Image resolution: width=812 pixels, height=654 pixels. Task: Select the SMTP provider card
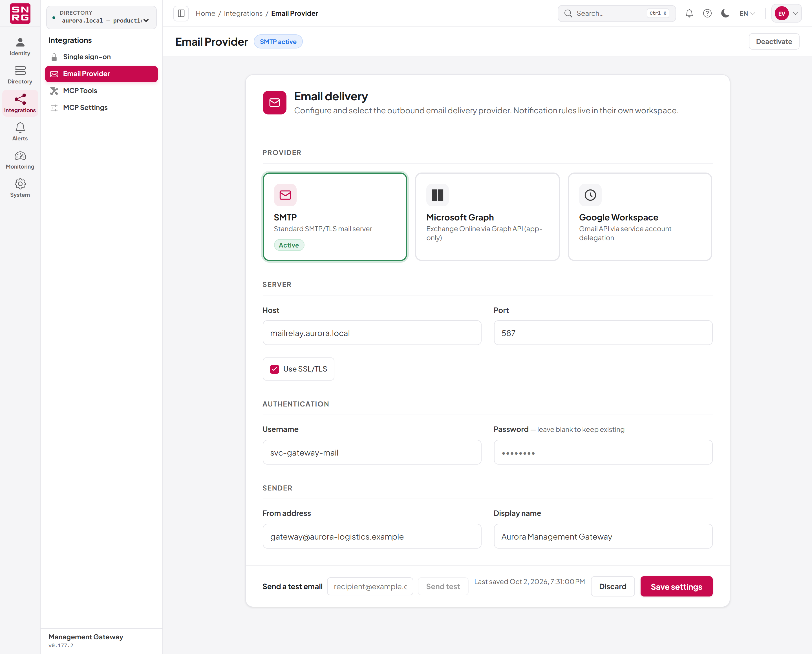(335, 216)
